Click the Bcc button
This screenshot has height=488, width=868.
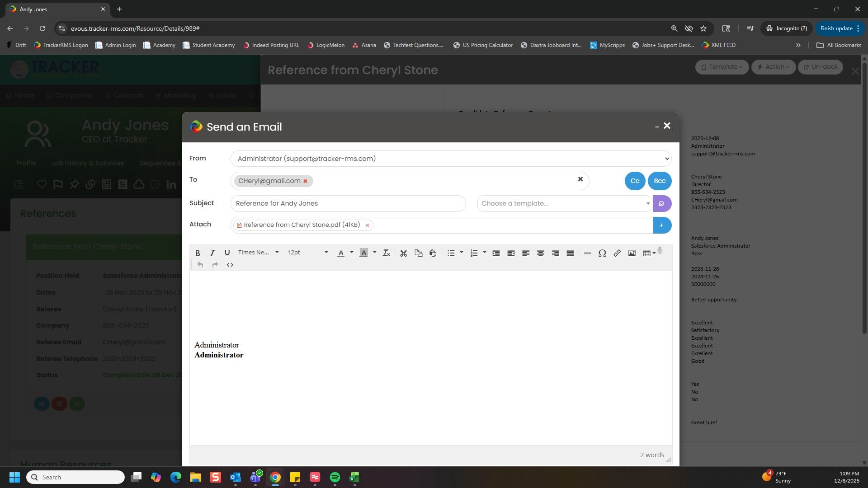[659, 181]
